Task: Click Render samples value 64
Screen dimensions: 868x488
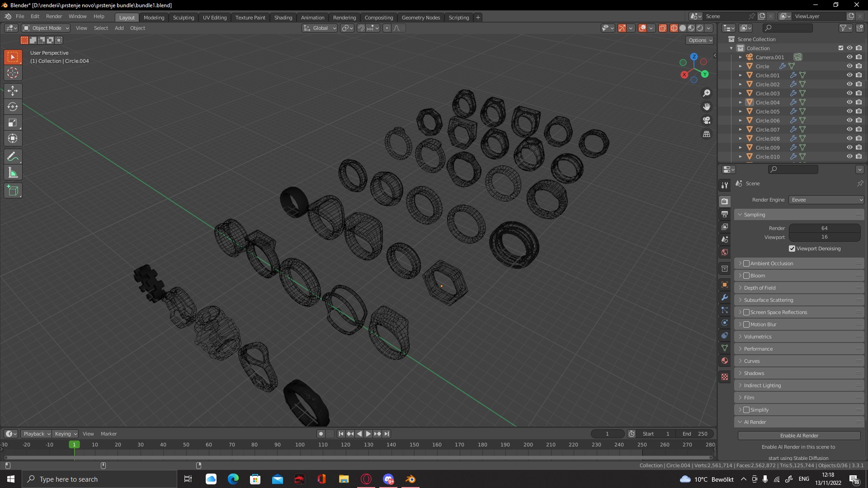Action: [x=825, y=228]
